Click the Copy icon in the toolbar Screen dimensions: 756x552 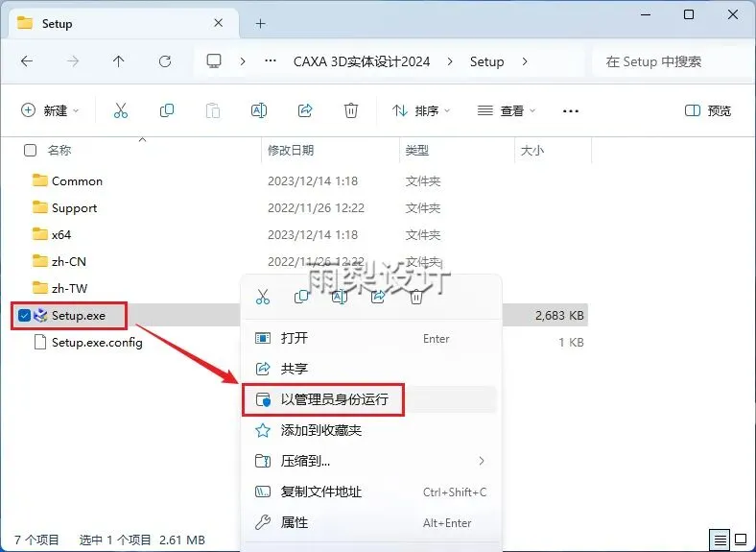(167, 110)
